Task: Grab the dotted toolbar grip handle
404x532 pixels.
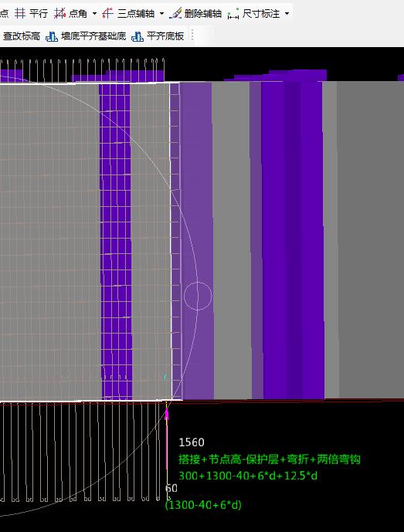Action: [x=192, y=36]
